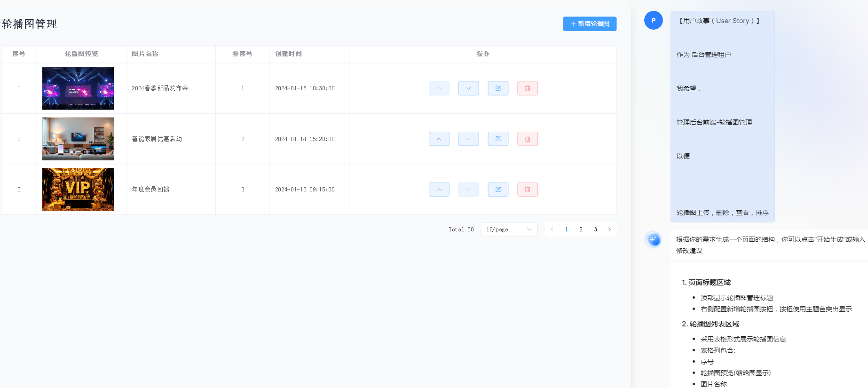Click the date 2024-01-13 09:15:00
Image resolution: width=868 pixels, height=388 pixels.
pyautogui.click(x=305, y=190)
